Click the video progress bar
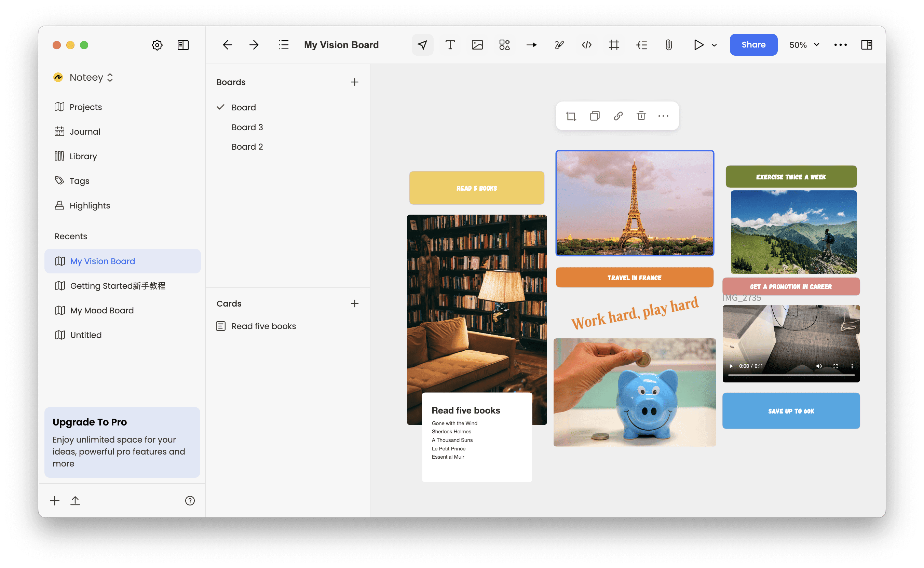Image resolution: width=924 pixels, height=568 pixels. (791, 375)
